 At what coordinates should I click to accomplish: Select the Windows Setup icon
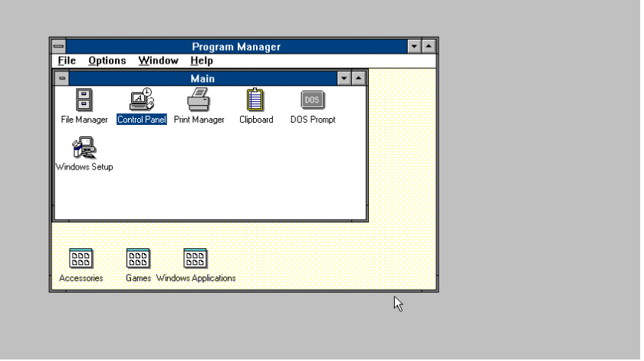pyautogui.click(x=84, y=147)
